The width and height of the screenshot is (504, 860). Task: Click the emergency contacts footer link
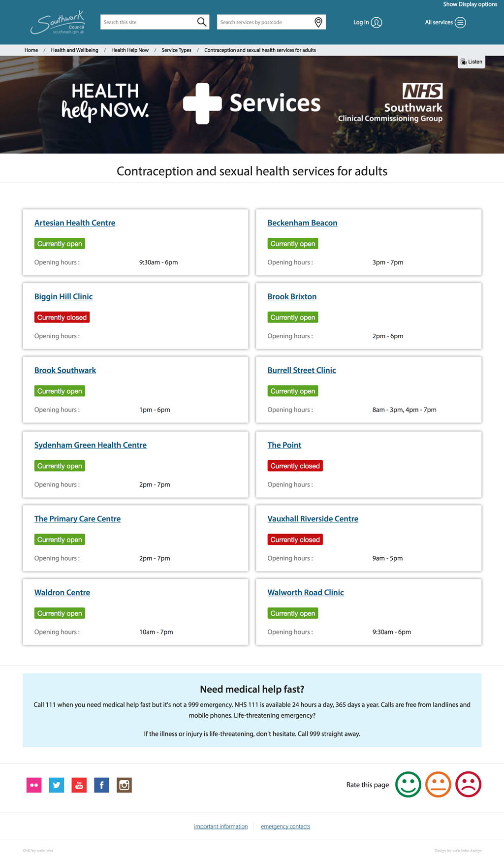click(285, 827)
